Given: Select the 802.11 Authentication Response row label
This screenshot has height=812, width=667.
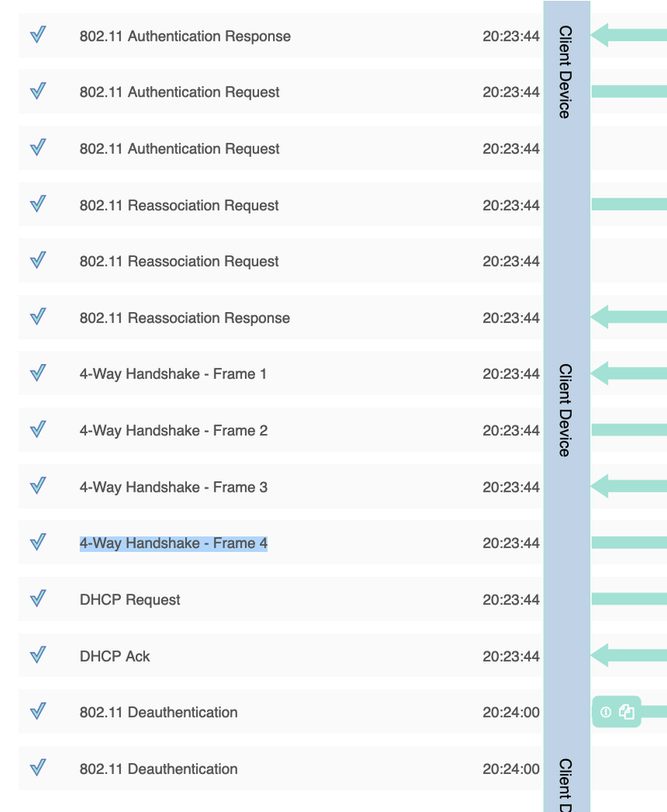Looking at the screenshot, I should click(184, 37).
